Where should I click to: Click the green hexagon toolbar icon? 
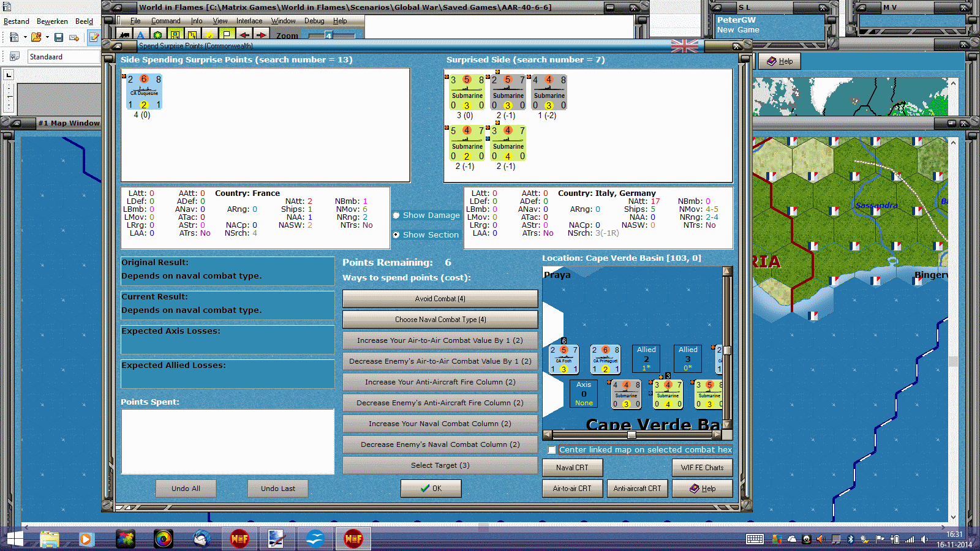point(158,35)
